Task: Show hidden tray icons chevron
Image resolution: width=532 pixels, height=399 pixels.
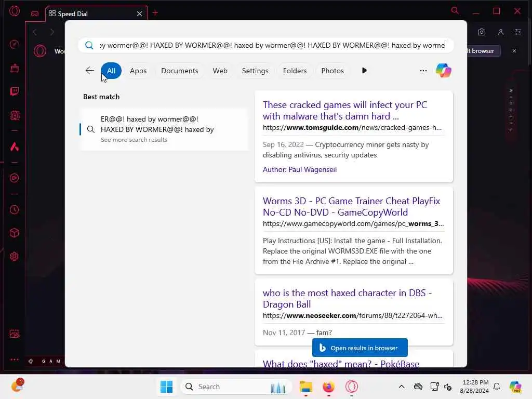Action: 402,387
